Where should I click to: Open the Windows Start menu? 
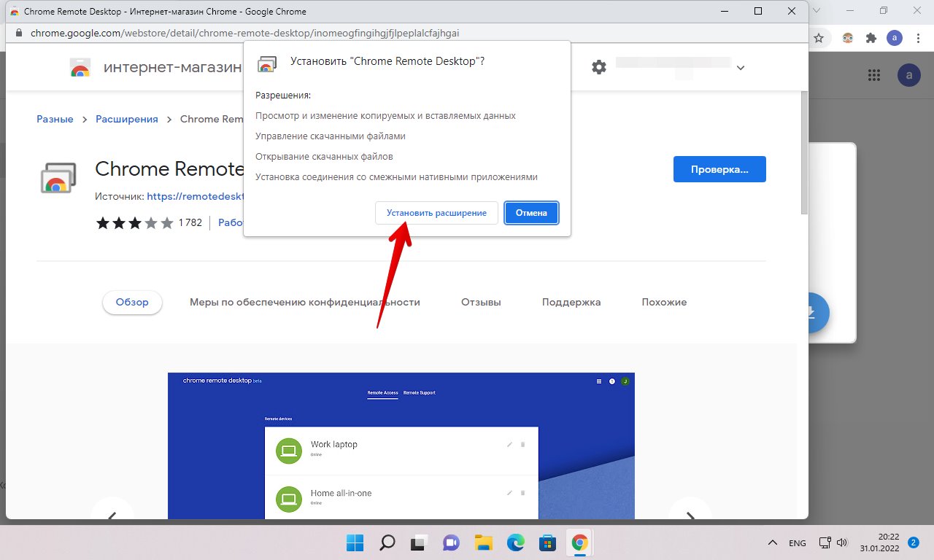point(355,542)
